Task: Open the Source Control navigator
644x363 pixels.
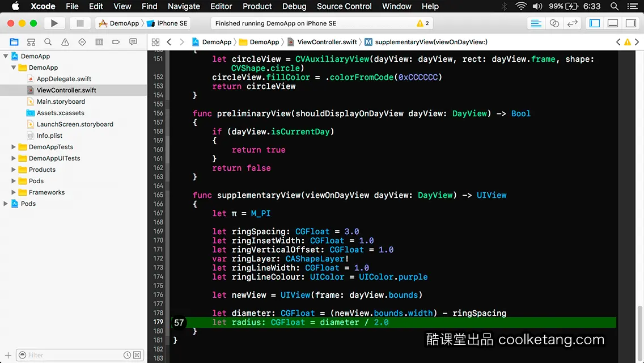Action: [x=31, y=42]
